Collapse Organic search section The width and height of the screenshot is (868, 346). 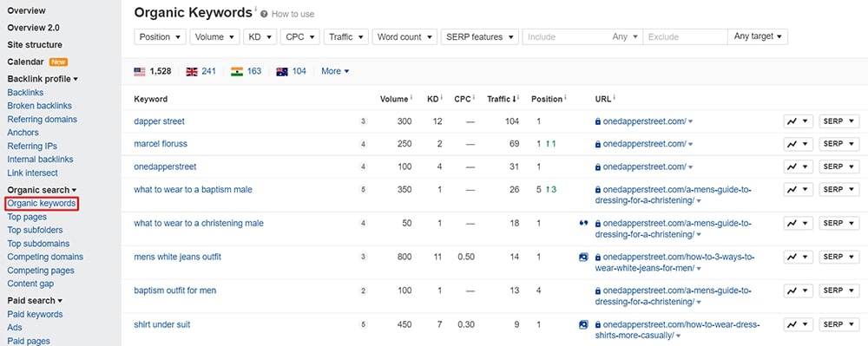point(42,190)
